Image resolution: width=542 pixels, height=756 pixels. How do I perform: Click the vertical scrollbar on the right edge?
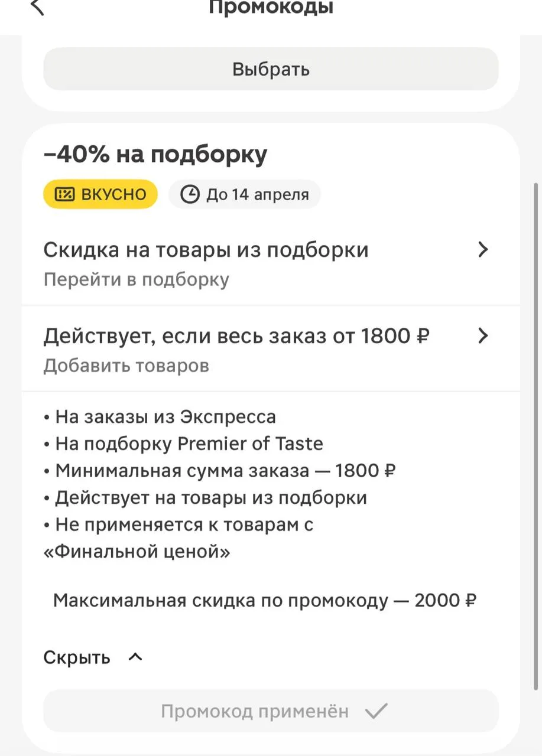click(536, 437)
